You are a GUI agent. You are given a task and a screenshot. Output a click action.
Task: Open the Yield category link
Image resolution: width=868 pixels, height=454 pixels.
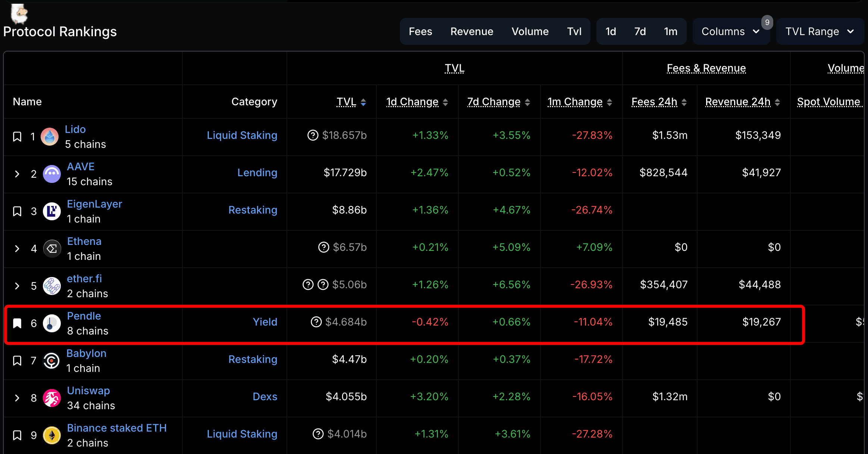[265, 322]
